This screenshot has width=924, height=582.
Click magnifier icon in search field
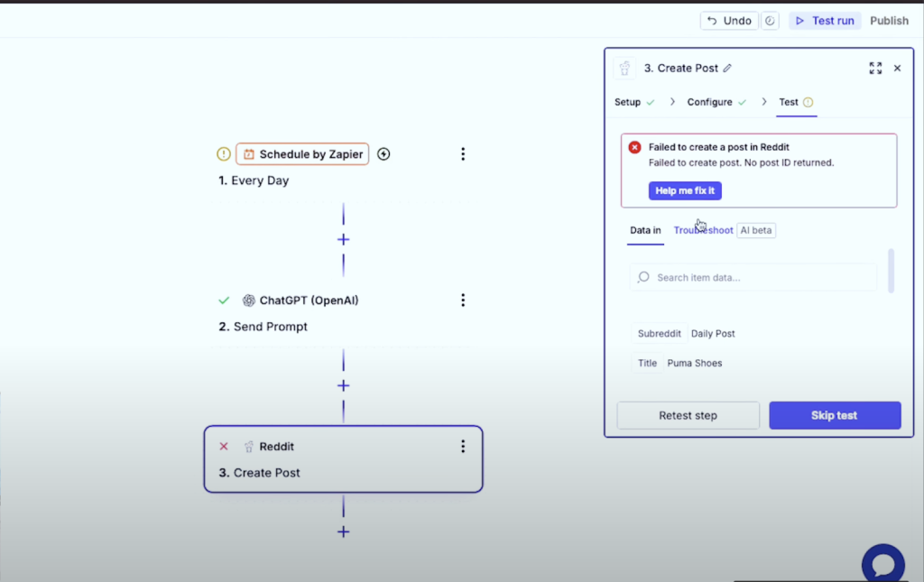coord(643,277)
